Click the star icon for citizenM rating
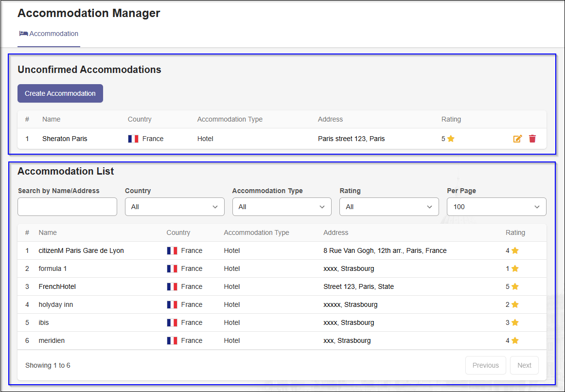This screenshot has height=392, width=565. [x=515, y=250]
